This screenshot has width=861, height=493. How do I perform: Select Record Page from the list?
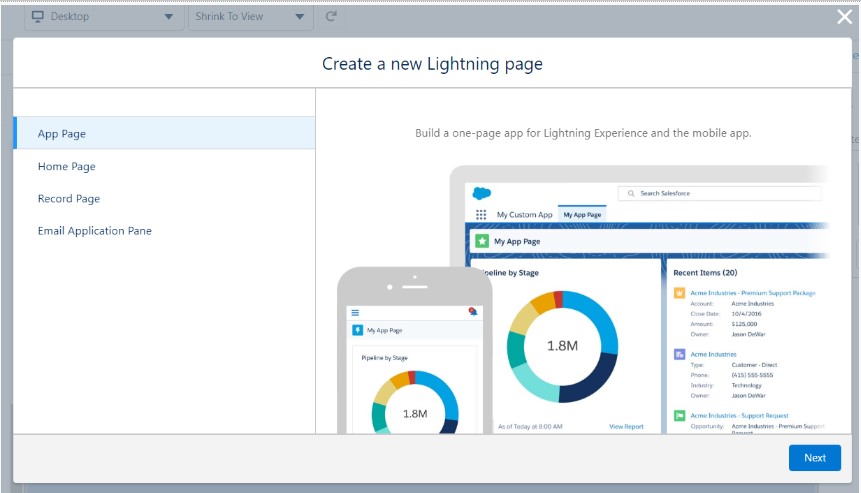[69, 198]
